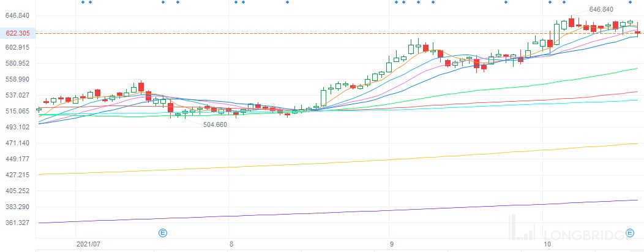The height and width of the screenshot is (252, 644).
Task: Click the 646.840 high price annotation on chart
Action: [601, 10]
